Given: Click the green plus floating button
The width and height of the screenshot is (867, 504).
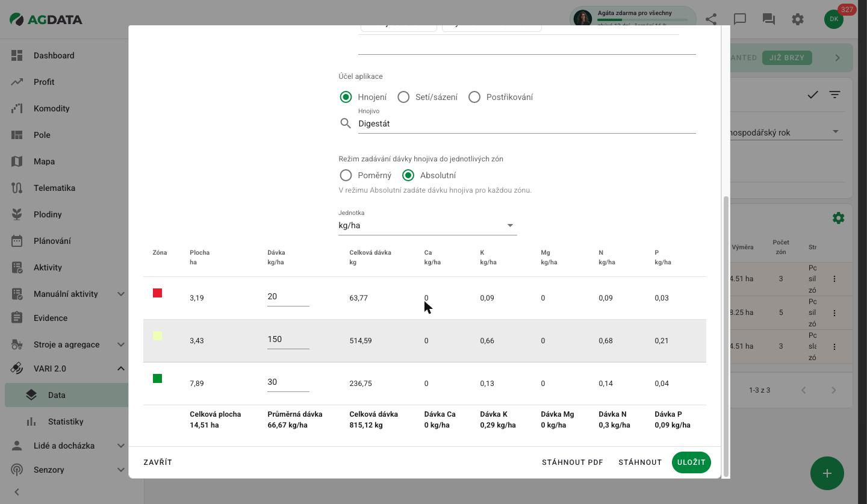Looking at the screenshot, I should tap(827, 473).
